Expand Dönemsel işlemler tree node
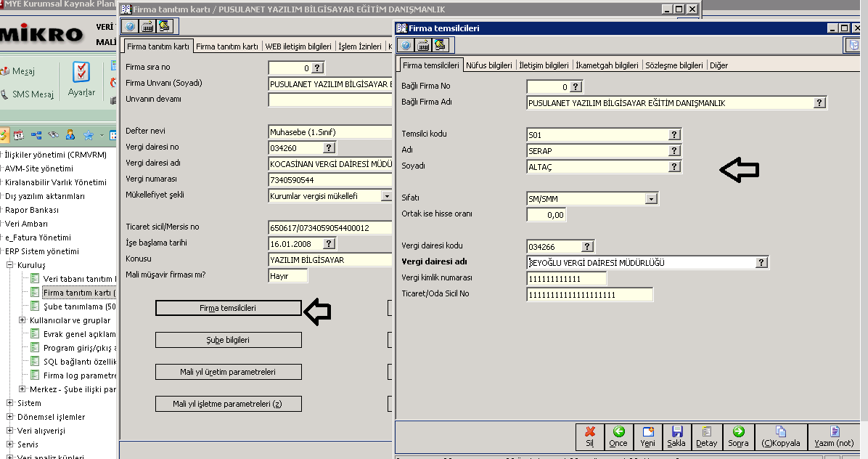 [9, 417]
